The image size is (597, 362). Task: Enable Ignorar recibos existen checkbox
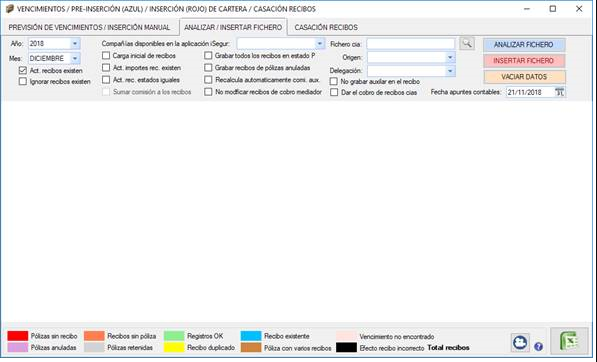click(x=23, y=81)
